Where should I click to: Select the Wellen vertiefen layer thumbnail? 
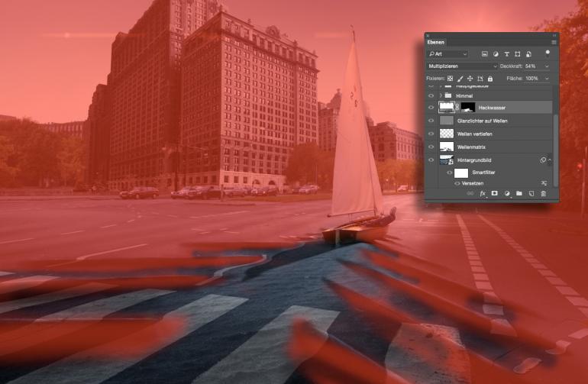click(447, 134)
